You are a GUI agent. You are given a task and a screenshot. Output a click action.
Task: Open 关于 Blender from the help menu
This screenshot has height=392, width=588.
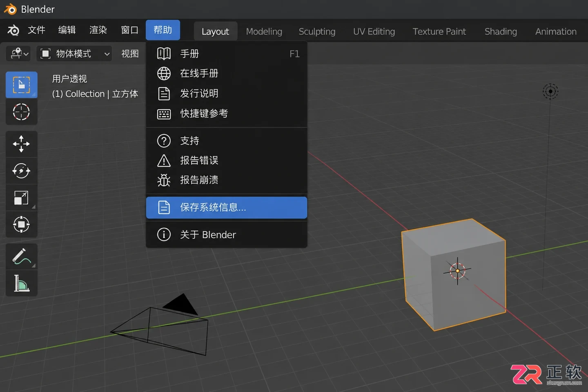point(227,235)
